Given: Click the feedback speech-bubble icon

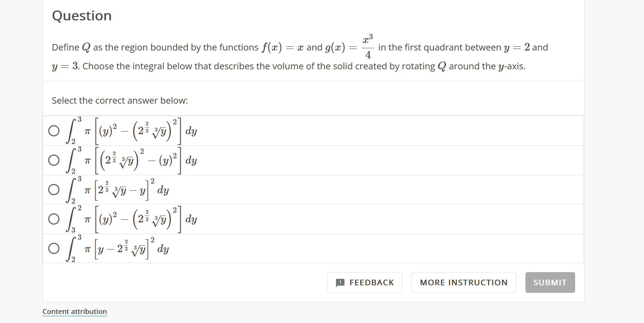Looking at the screenshot, I should pyautogui.click(x=340, y=282).
